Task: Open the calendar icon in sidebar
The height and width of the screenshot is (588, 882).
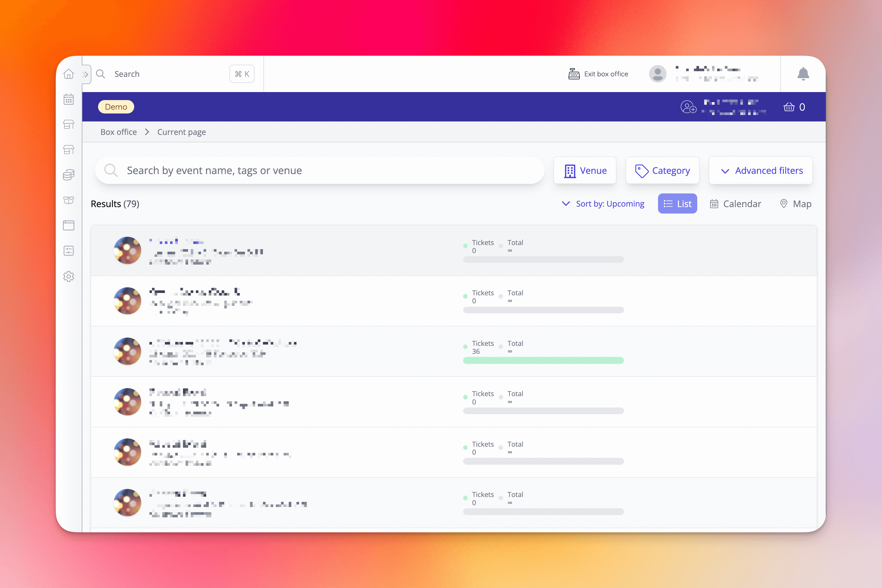Action: pos(69,99)
